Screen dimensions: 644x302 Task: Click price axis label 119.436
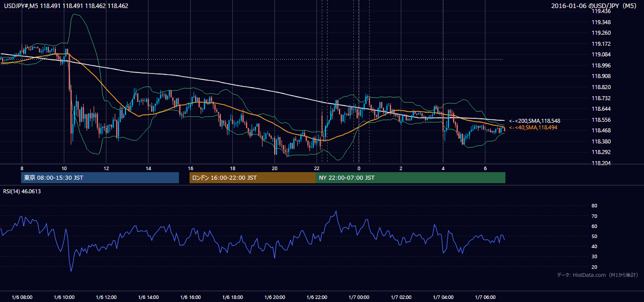tap(601, 11)
